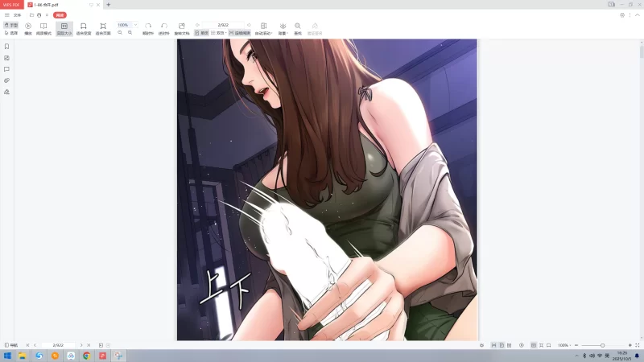Expand the double page layout dropdown
The height and width of the screenshot is (362, 644).
[x=223, y=33]
